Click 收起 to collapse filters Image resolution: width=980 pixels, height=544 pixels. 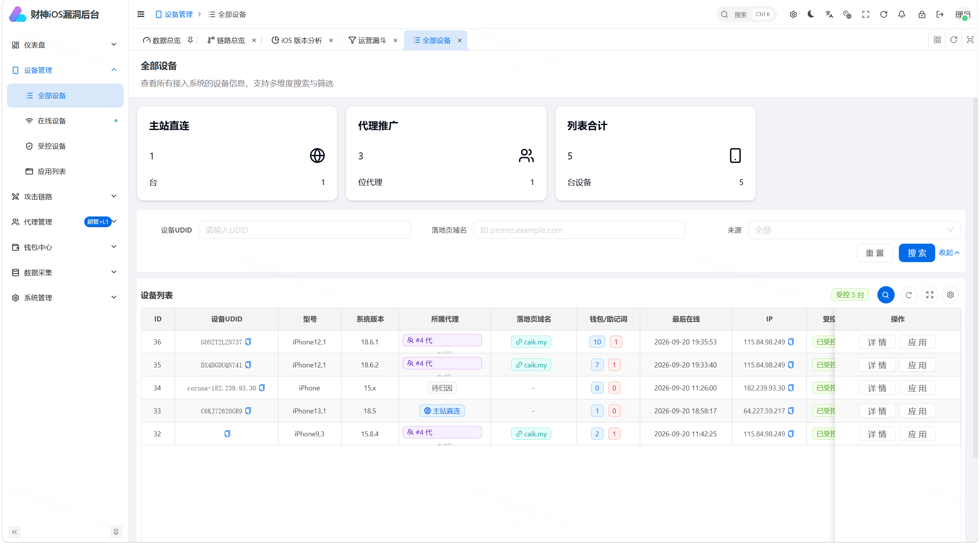[949, 253]
